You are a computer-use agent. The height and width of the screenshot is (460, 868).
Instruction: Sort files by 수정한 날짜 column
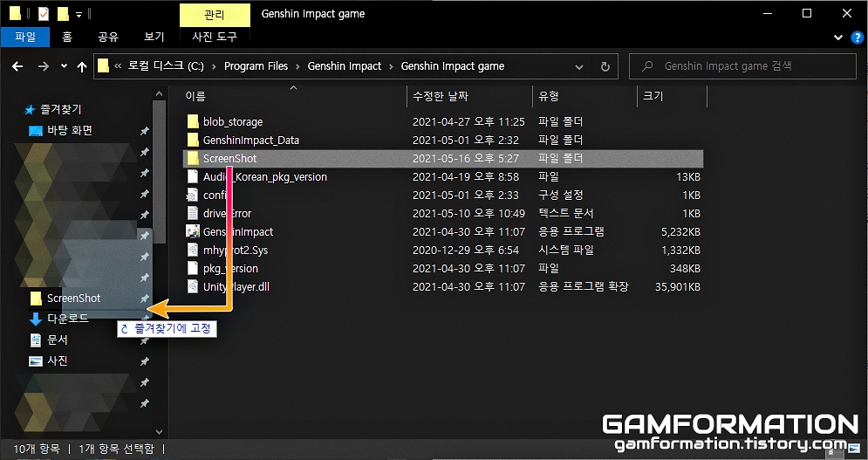coord(441,96)
